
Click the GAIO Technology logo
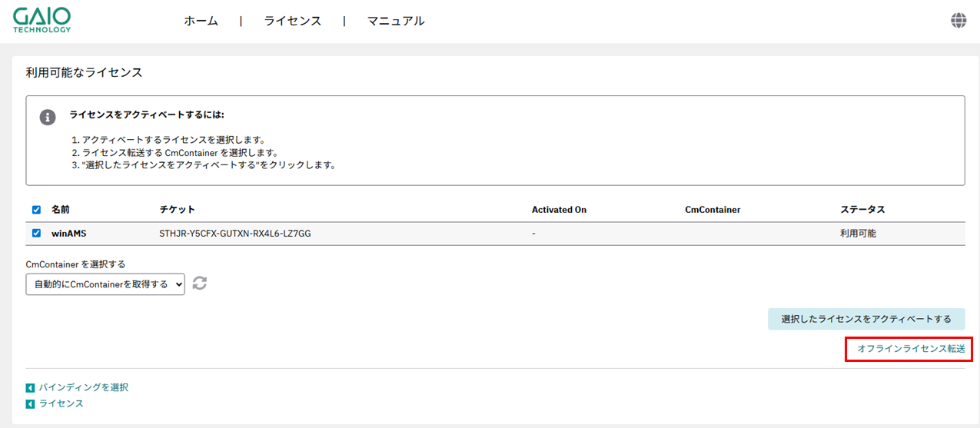point(42,21)
